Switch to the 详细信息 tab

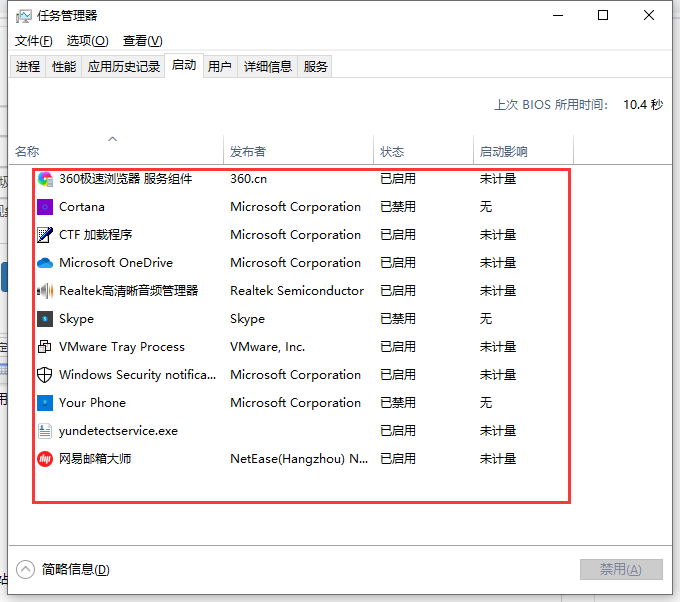(268, 67)
